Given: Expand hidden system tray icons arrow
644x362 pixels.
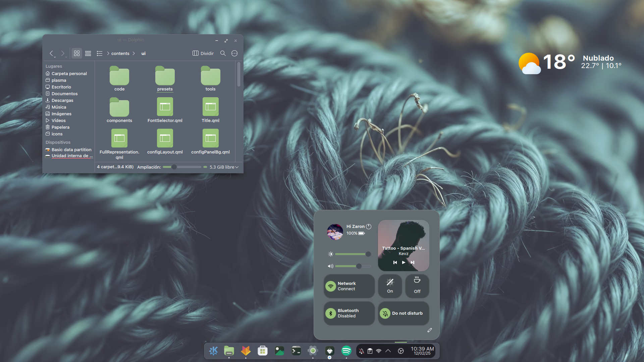Looking at the screenshot, I should 388,351.
